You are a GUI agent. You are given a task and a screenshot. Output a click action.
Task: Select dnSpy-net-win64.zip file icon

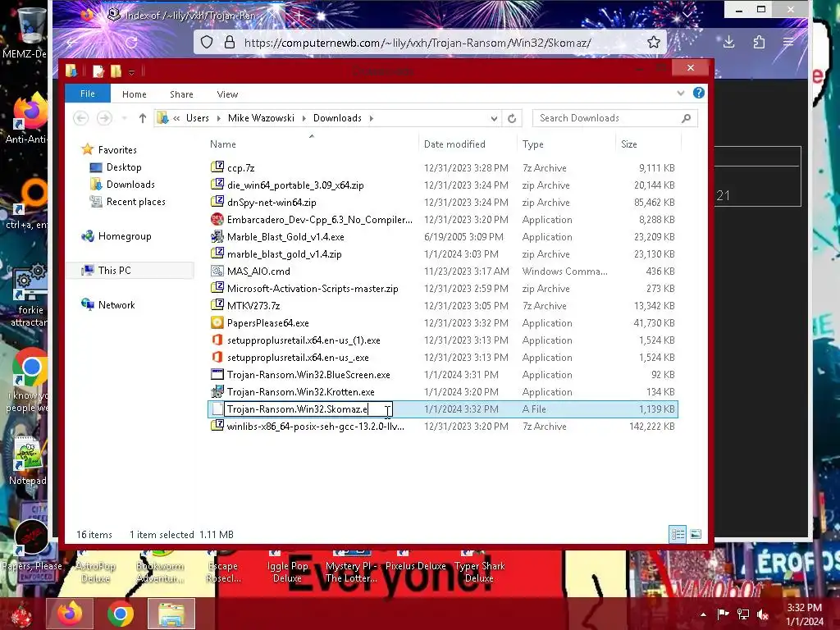(x=217, y=202)
